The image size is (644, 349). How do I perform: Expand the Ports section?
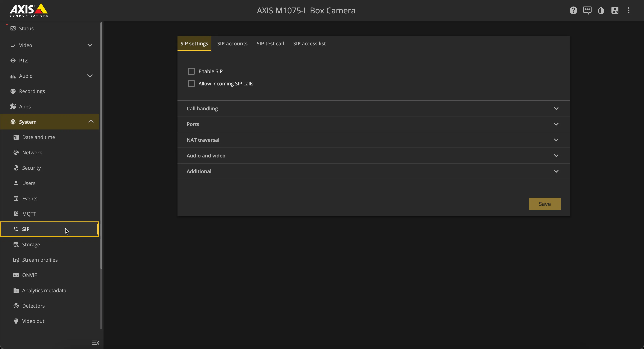[x=374, y=125]
